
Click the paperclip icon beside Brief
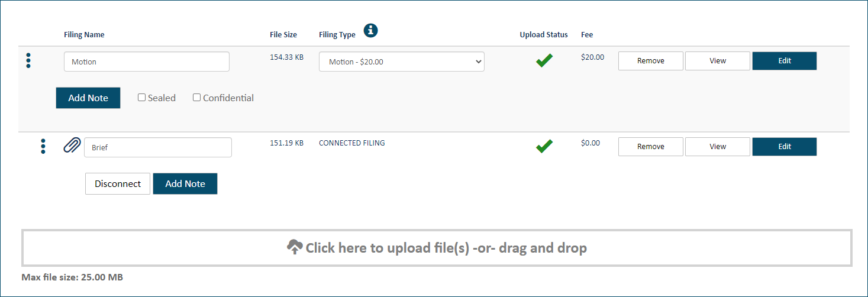click(72, 146)
